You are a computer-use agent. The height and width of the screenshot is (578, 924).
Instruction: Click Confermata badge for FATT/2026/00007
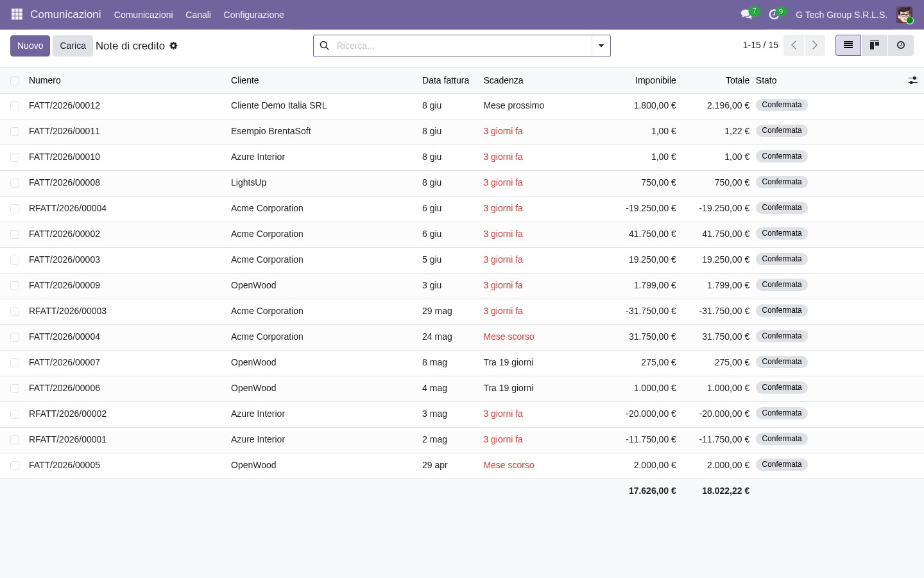click(782, 362)
